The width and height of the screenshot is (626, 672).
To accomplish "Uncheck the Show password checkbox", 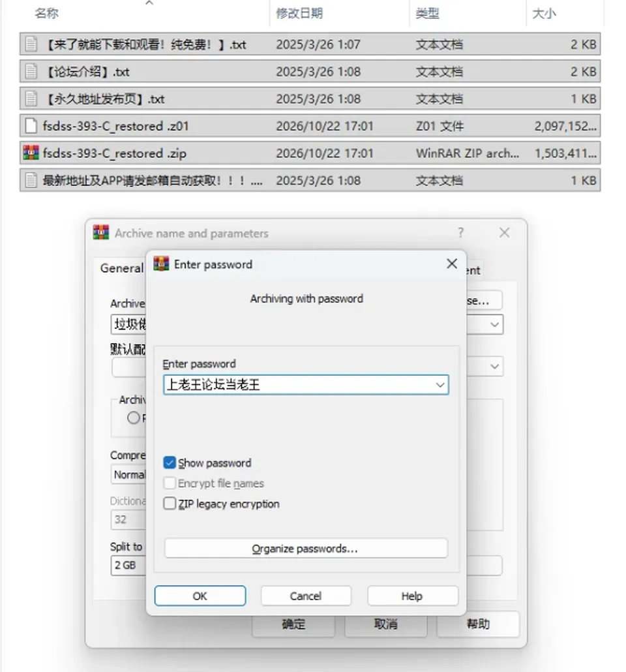I will (170, 463).
